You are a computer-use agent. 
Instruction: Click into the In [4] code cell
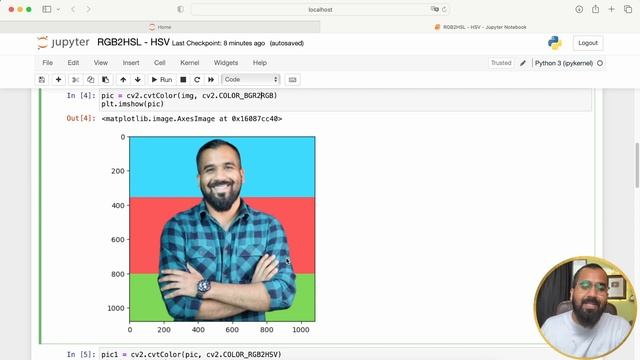click(345, 100)
